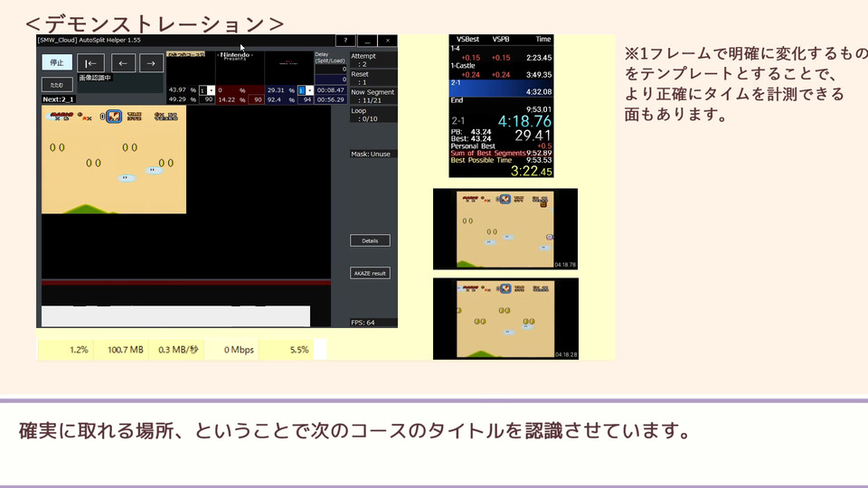Screen dimensions: 868x488
Task: Click the 0 Mbps network cell
Action: point(231,350)
